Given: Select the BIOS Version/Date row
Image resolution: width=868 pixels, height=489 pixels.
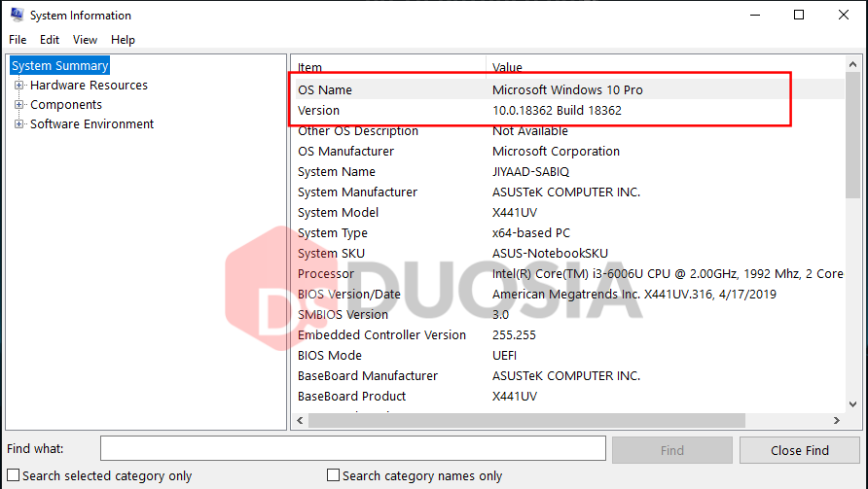Looking at the screenshot, I should 568,295.
